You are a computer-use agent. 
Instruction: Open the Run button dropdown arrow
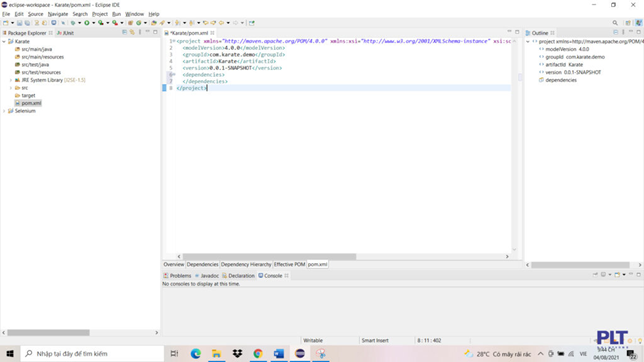[x=93, y=23]
